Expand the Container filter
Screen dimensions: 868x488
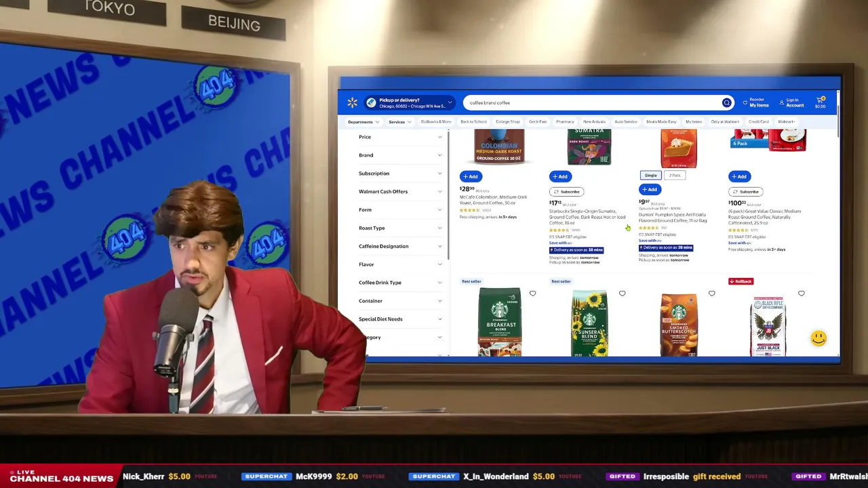click(x=400, y=301)
